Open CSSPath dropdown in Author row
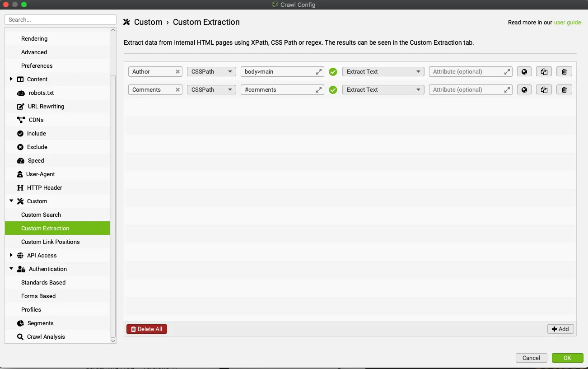The image size is (588, 369). pos(211,72)
